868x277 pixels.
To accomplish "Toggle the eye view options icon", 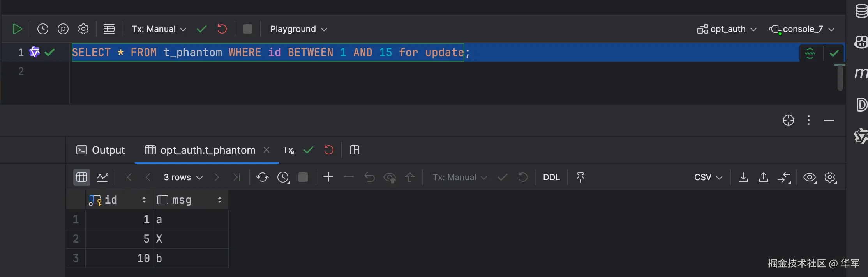I will (x=810, y=177).
